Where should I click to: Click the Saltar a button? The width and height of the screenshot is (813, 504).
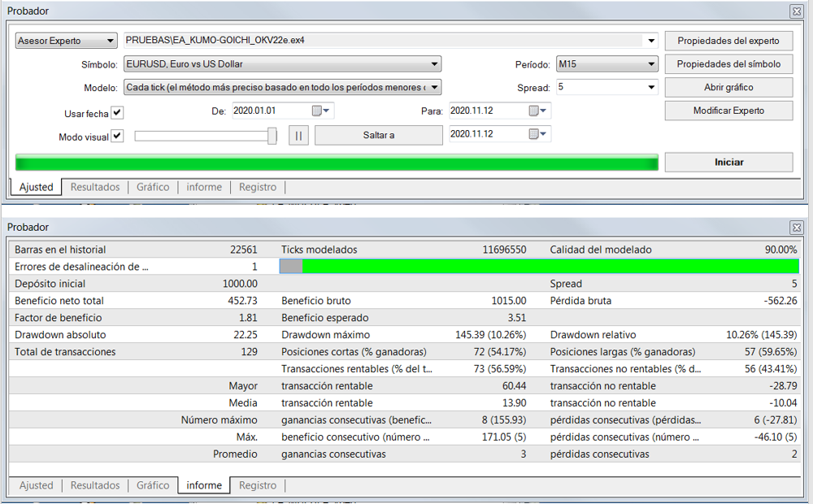pyautogui.click(x=379, y=135)
